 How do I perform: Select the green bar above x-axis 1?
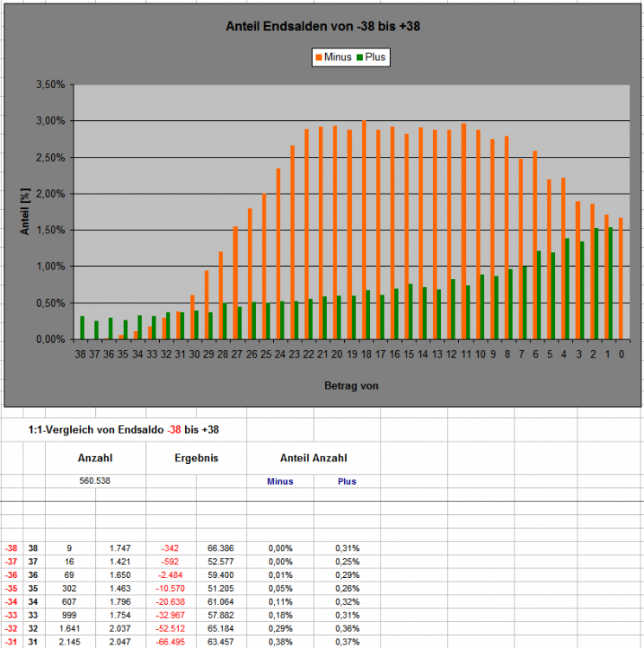click(610, 283)
